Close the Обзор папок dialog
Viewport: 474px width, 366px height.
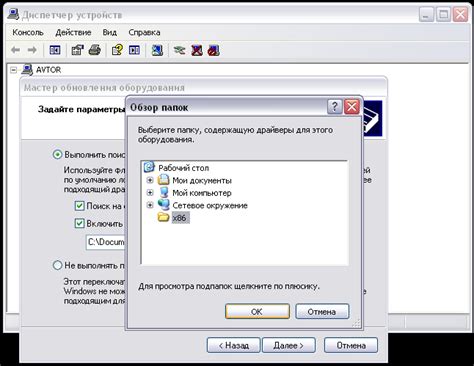click(352, 107)
